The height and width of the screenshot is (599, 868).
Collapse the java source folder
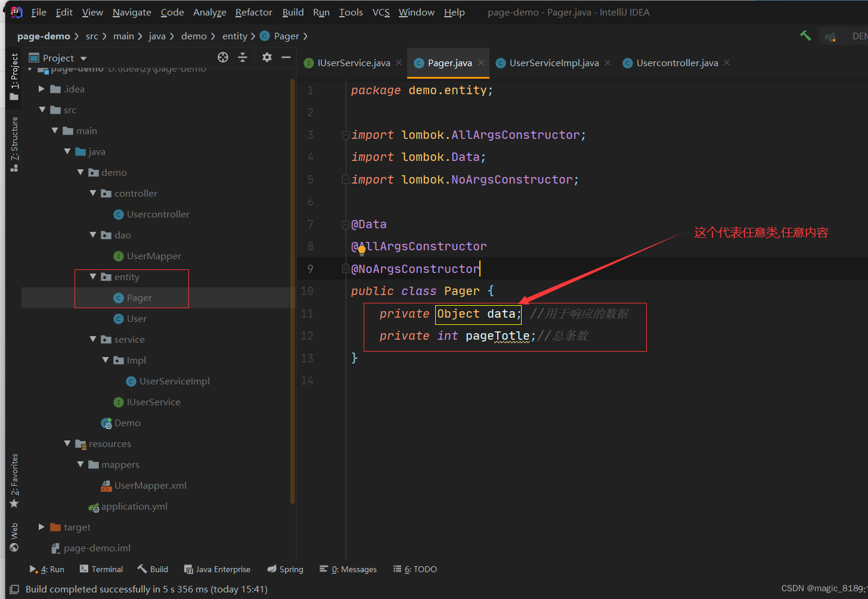click(x=67, y=151)
